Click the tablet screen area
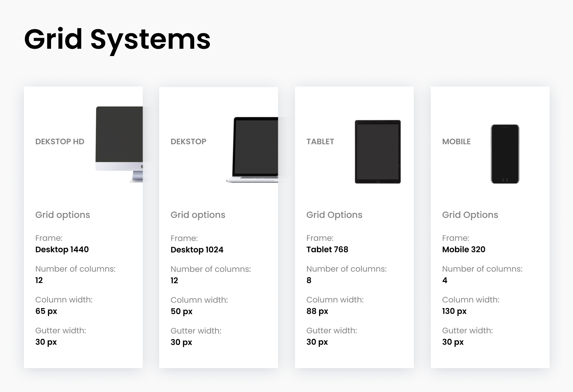 (x=377, y=151)
